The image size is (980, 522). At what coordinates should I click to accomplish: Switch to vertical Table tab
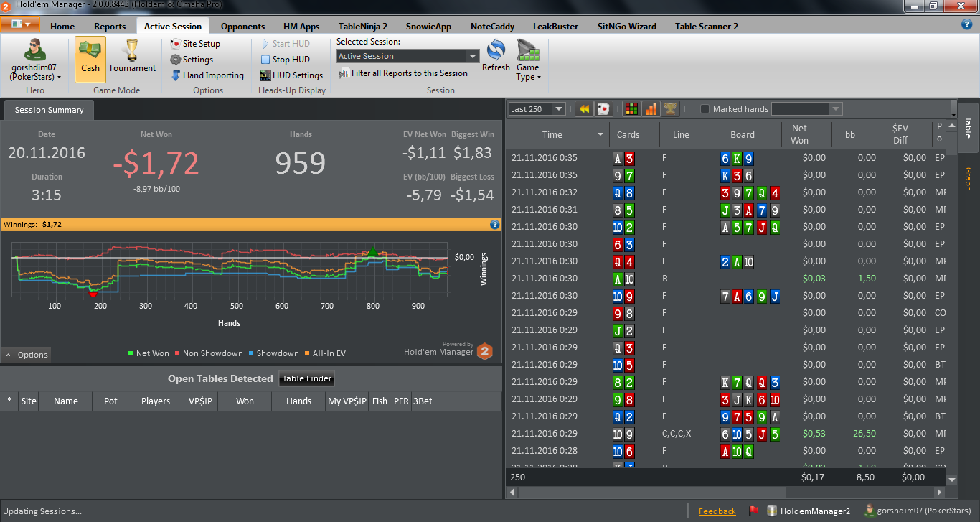968,128
